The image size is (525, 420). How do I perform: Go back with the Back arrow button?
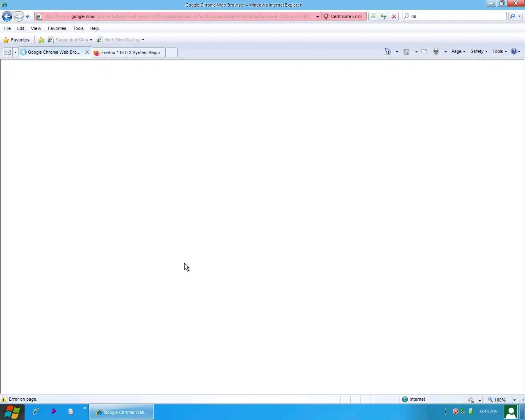(7, 16)
